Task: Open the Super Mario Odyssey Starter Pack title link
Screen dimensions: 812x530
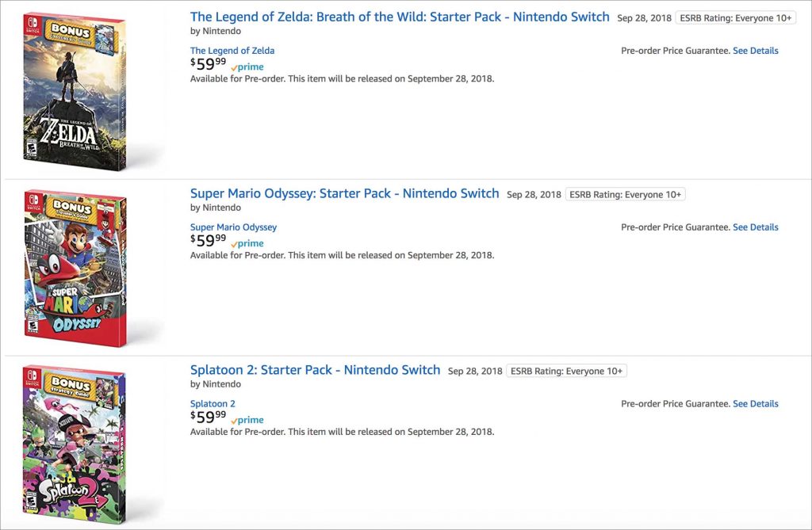Action: pyautogui.click(x=344, y=193)
